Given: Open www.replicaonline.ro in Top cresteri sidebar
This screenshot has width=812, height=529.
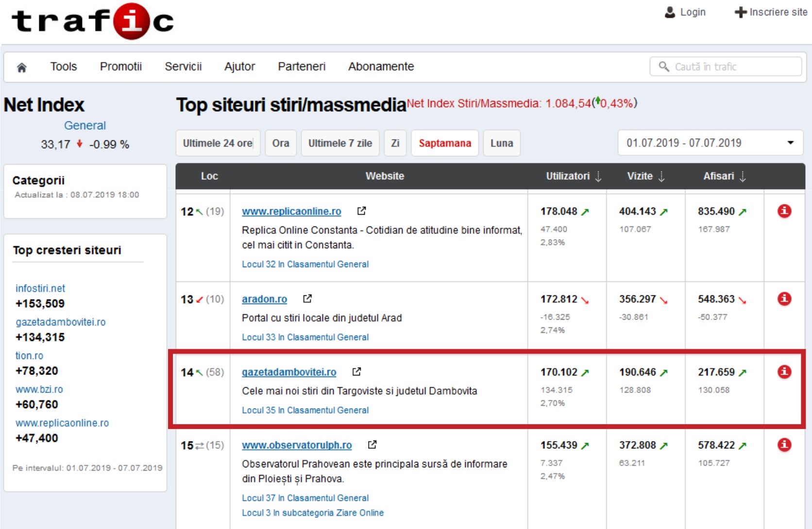Looking at the screenshot, I should tap(62, 423).
